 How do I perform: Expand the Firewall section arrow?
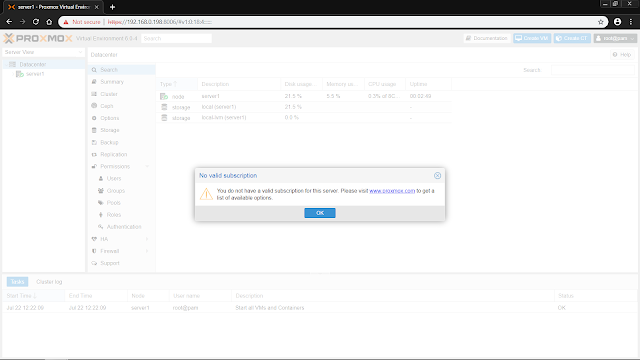pos(147,251)
